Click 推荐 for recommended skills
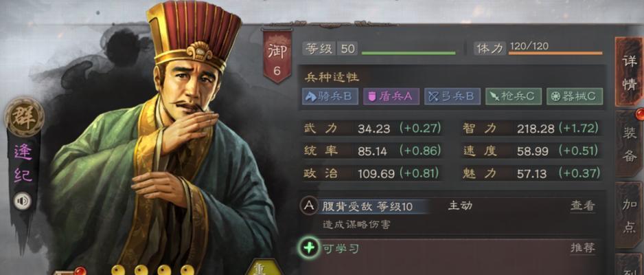 (582, 248)
